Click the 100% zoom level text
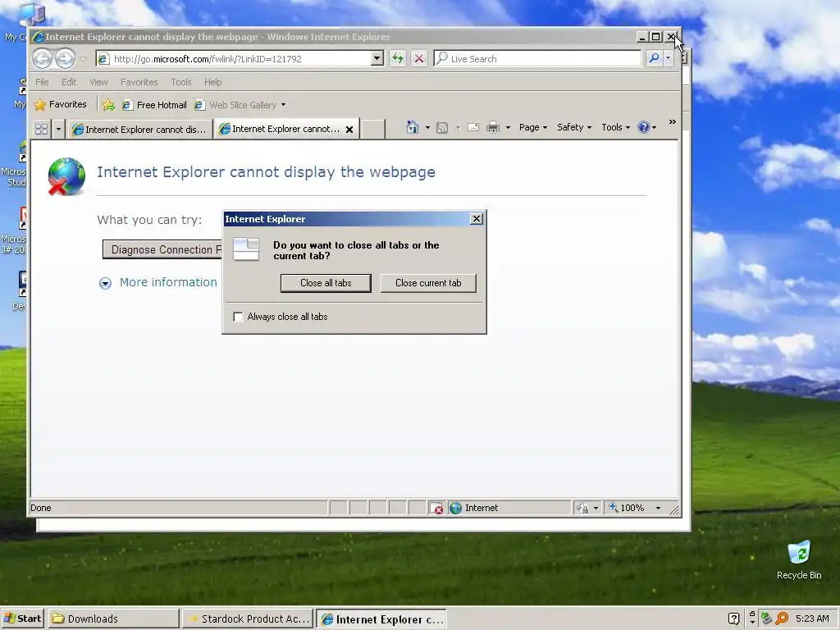Image resolution: width=840 pixels, height=630 pixels. click(x=632, y=508)
